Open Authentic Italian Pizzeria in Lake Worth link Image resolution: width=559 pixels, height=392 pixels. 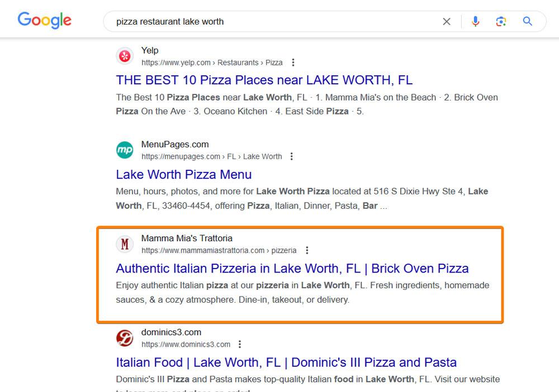pyautogui.click(x=292, y=269)
